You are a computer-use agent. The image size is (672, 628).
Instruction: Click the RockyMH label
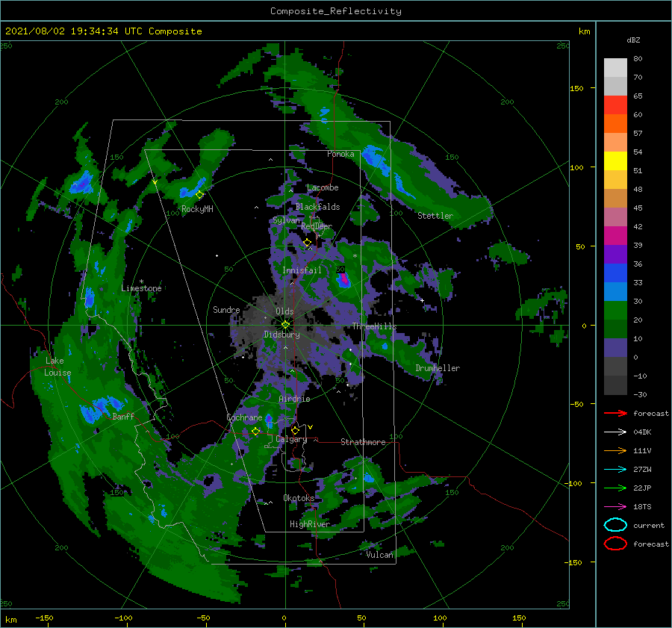click(x=197, y=209)
